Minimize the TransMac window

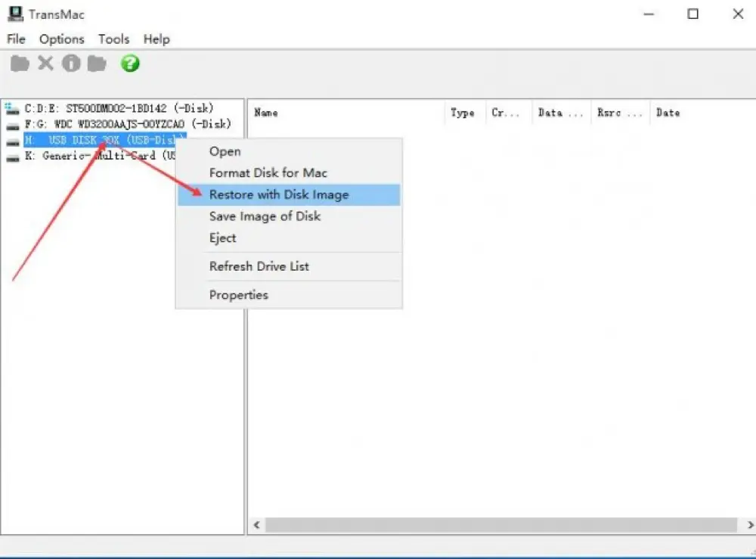point(649,14)
